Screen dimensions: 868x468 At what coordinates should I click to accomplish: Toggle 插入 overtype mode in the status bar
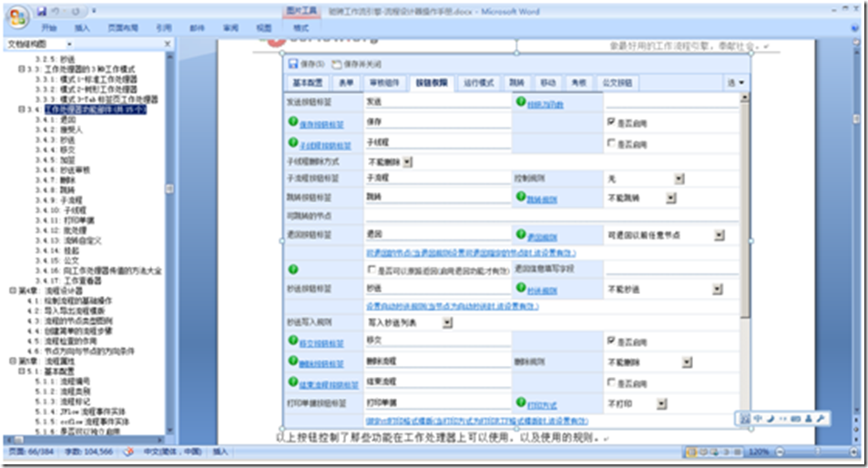tap(220, 452)
